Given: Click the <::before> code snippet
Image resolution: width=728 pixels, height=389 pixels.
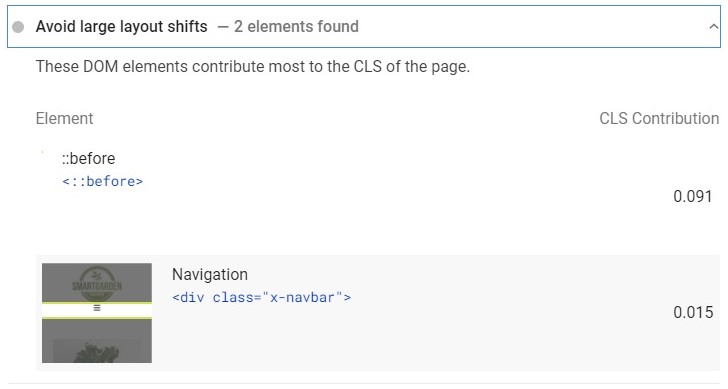Looking at the screenshot, I should tap(103, 181).
